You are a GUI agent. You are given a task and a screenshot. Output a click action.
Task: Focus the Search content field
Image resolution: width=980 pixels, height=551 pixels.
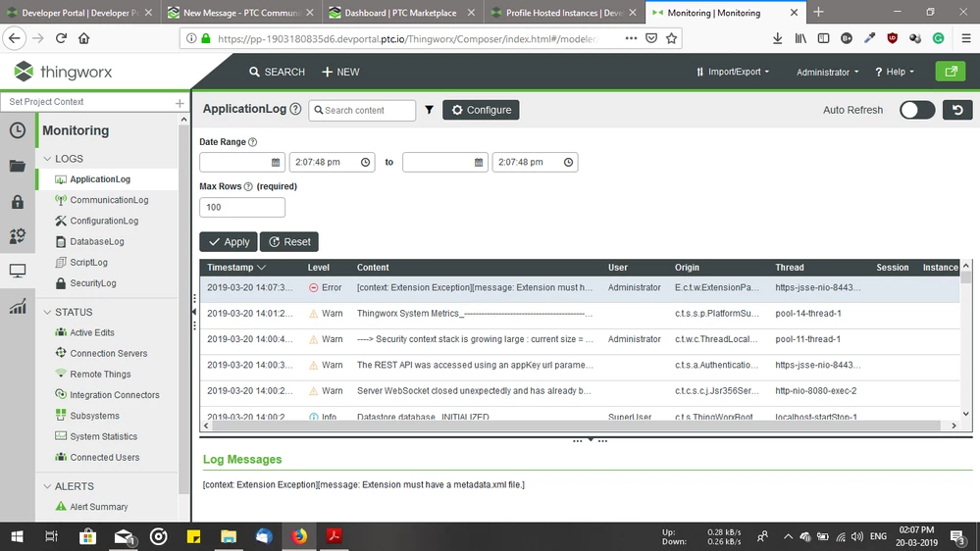(362, 110)
